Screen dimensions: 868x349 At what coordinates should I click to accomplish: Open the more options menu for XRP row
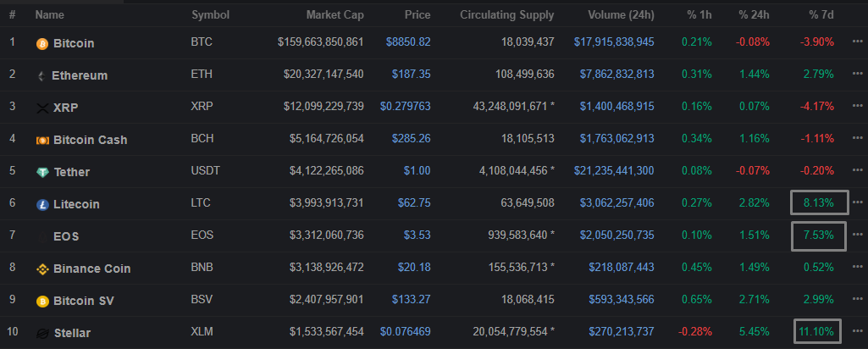(x=858, y=105)
